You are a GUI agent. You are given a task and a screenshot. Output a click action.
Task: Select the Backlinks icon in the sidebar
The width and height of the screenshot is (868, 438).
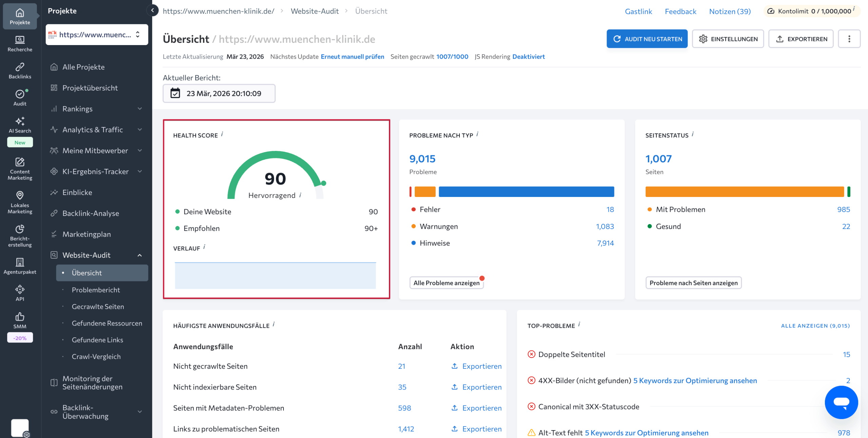[19, 70]
